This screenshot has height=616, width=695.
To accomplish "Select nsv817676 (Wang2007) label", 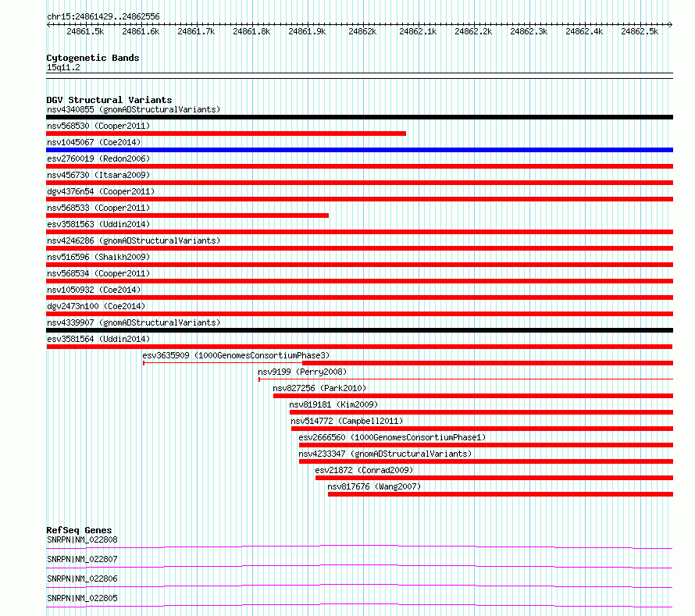I will pyautogui.click(x=374, y=486).
